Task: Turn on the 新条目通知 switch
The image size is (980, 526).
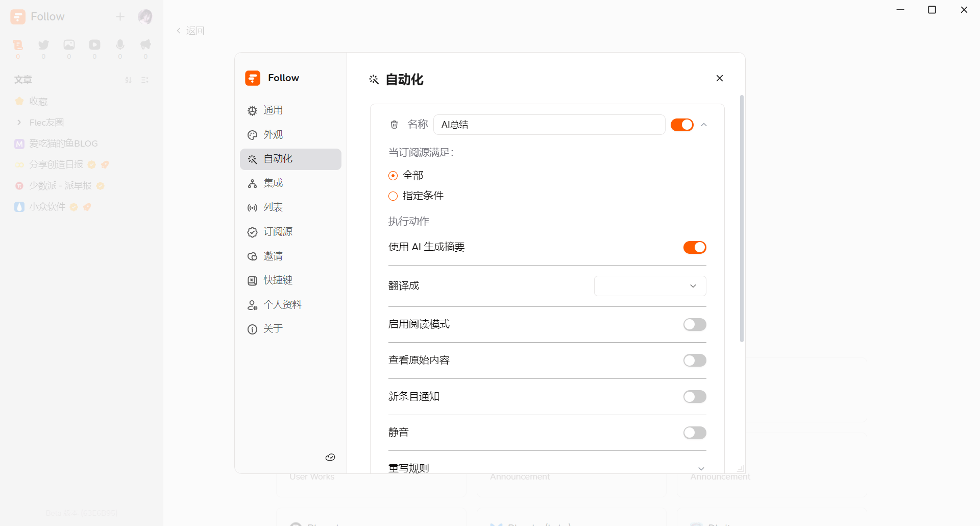Action: point(694,397)
